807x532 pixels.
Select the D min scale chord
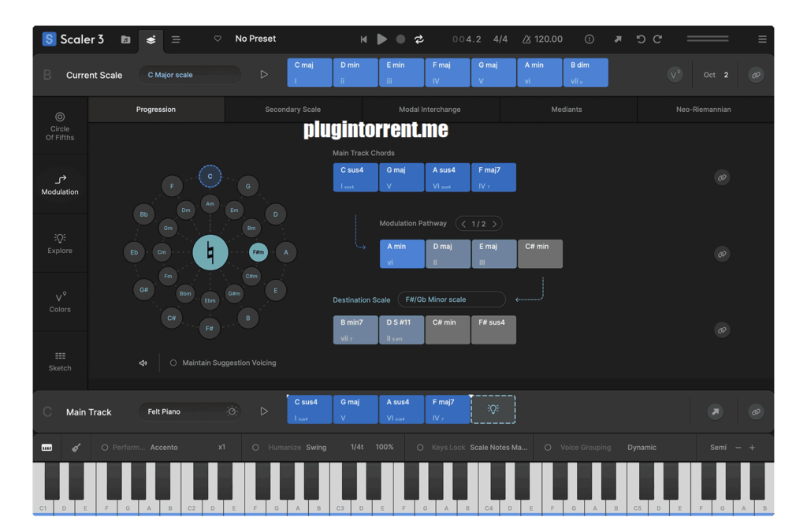[355, 73]
